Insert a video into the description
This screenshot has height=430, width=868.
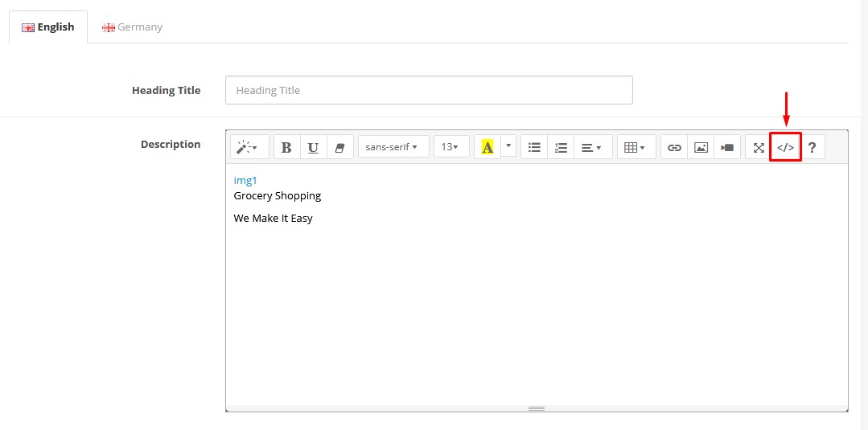coord(727,147)
